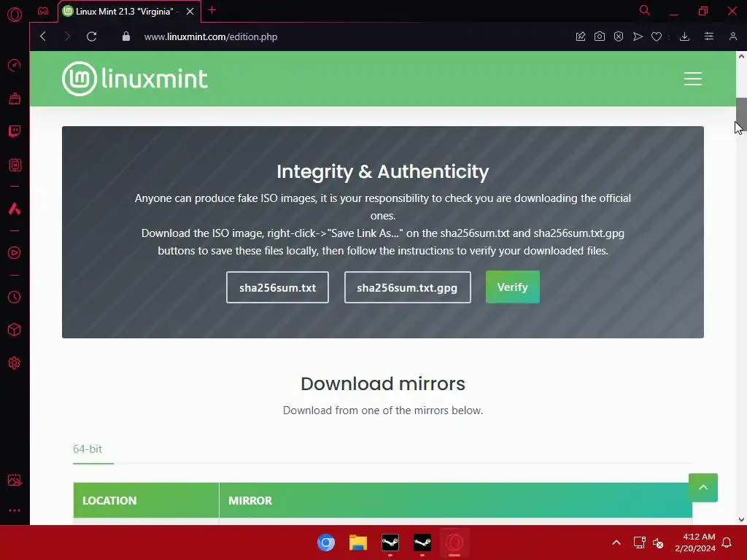Open sidebar three-dots more options
The width and height of the screenshot is (747, 560).
point(15,510)
